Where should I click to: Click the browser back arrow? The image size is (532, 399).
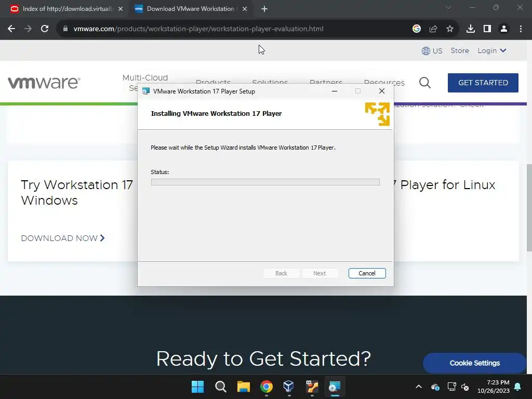click(x=11, y=29)
